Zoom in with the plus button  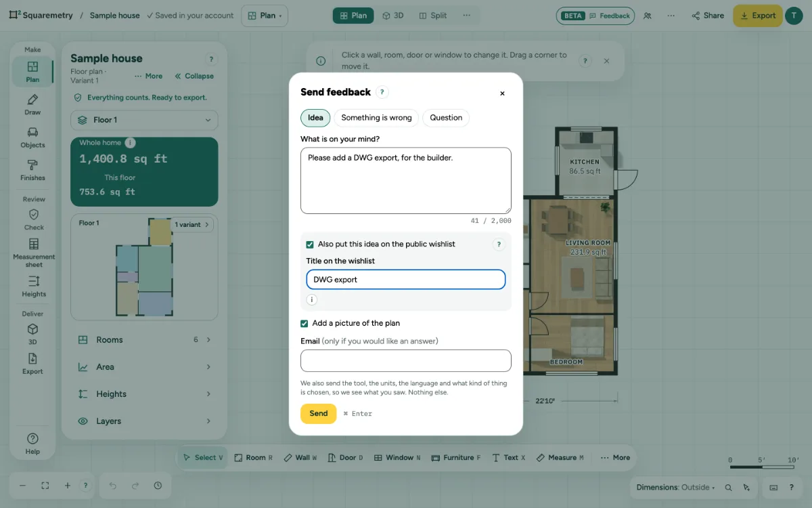coord(67,486)
